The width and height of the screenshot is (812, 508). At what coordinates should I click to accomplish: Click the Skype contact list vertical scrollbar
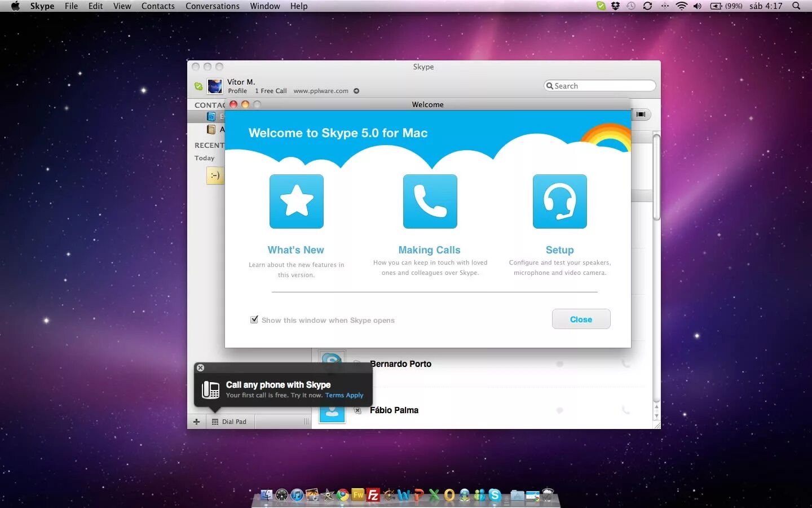pos(656,177)
